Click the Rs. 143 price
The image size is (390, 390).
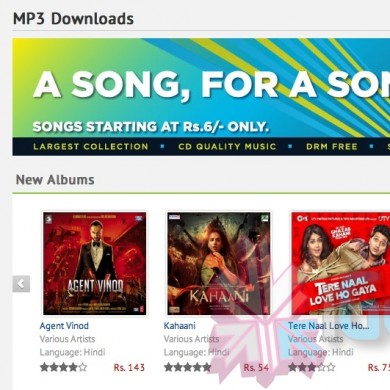click(129, 368)
